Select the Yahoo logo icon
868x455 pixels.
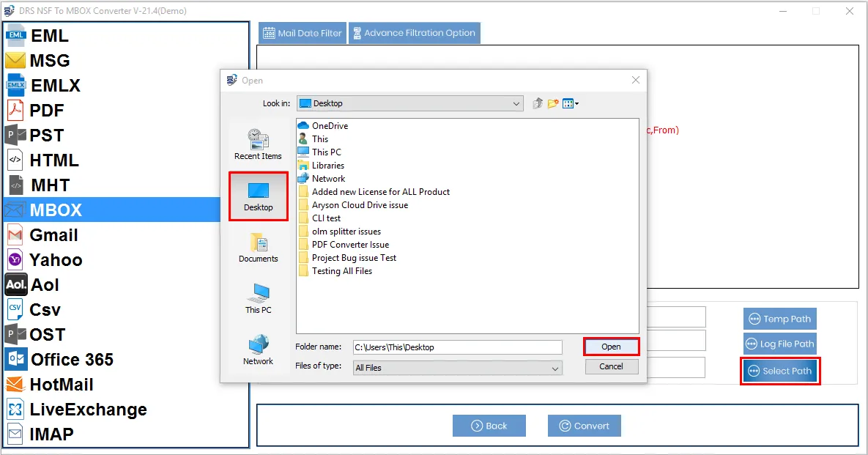pyautogui.click(x=15, y=259)
